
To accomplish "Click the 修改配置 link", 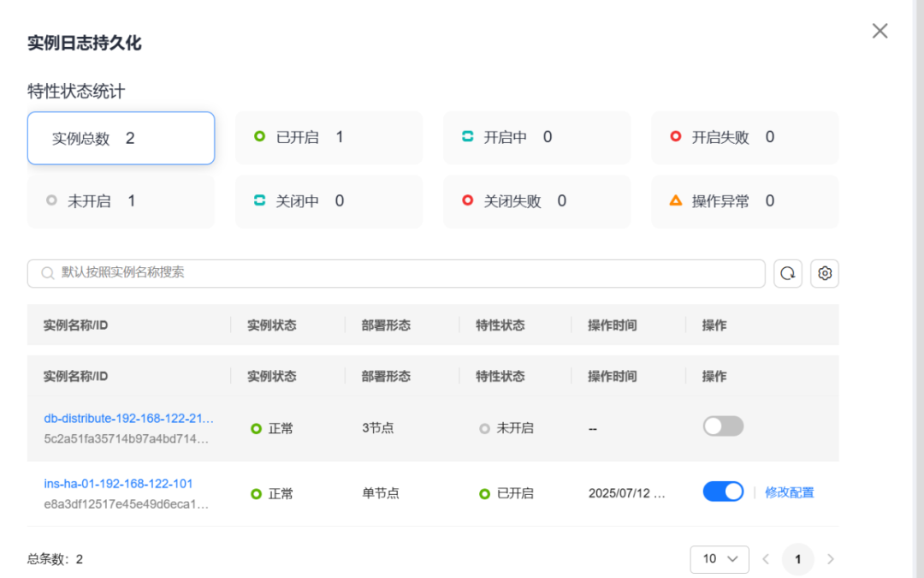I will (x=789, y=492).
